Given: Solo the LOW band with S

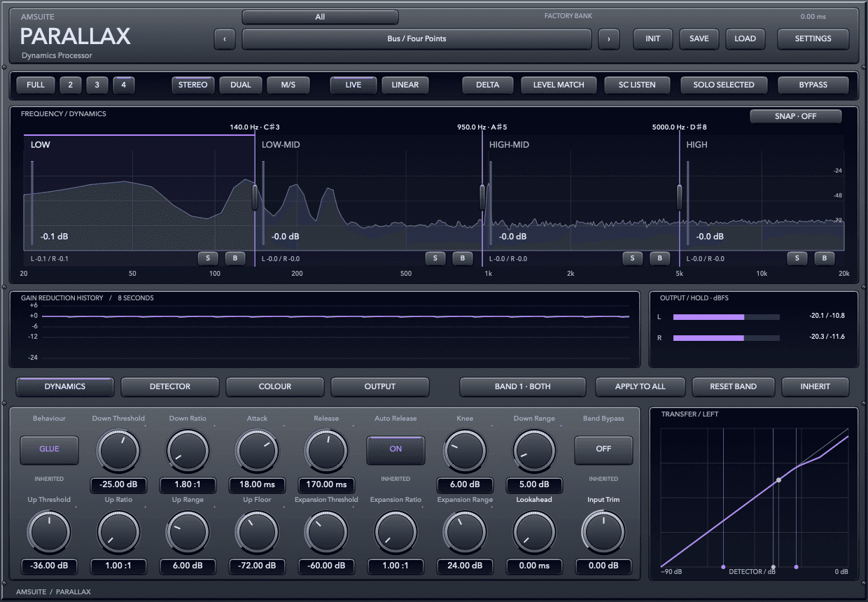Looking at the screenshot, I should (x=208, y=258).
